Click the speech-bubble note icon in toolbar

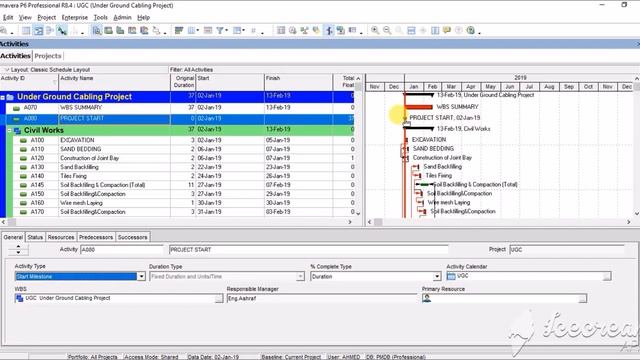click(447, 31)
